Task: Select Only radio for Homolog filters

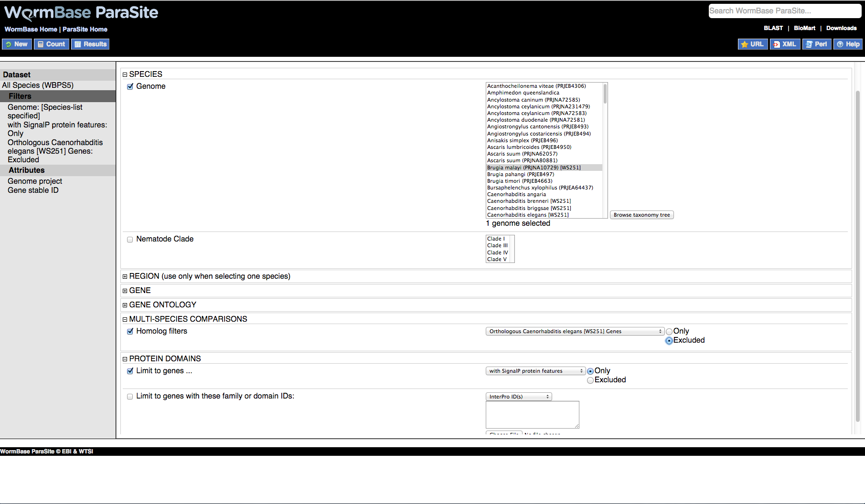Action: (x=669, y=332)
